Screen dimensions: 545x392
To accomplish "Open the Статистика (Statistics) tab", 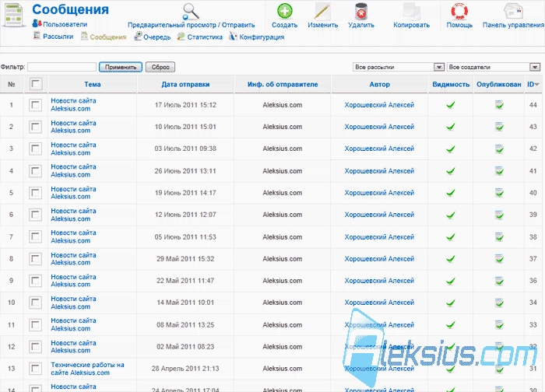I will [200, 37].
